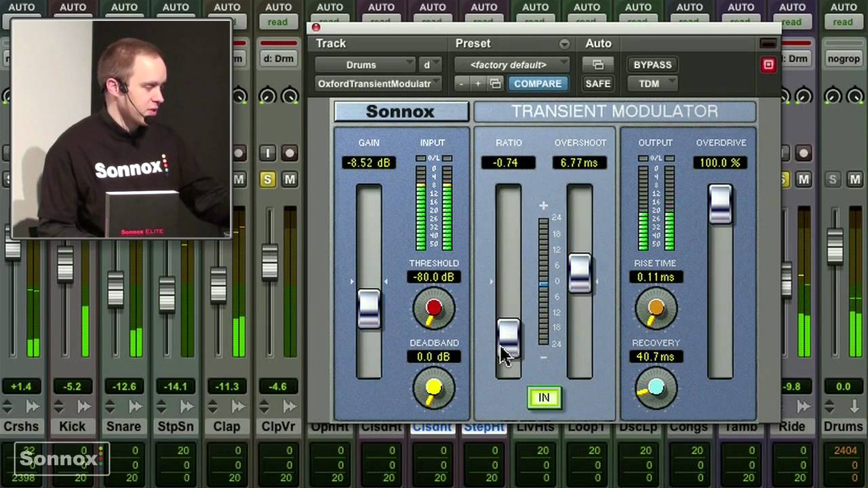
Task: Open the TDM format dropdown
Action: (652, 83)
